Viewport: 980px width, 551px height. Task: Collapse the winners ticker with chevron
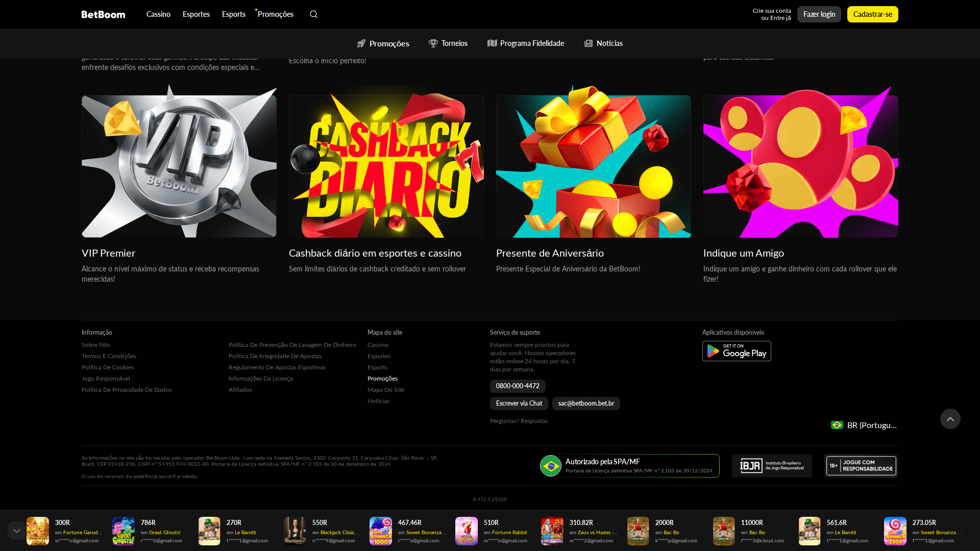click(16, 531)
